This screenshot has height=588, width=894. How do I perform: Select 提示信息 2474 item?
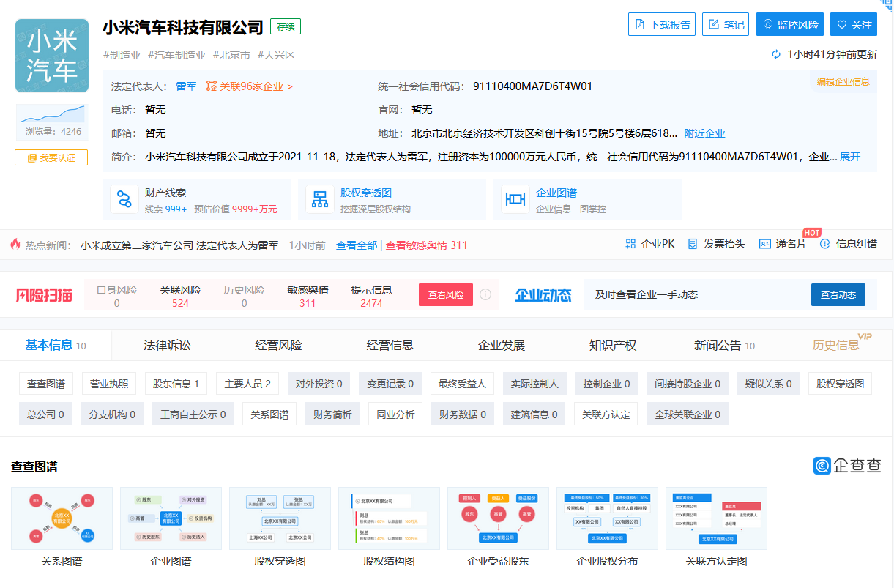[371, 296]
